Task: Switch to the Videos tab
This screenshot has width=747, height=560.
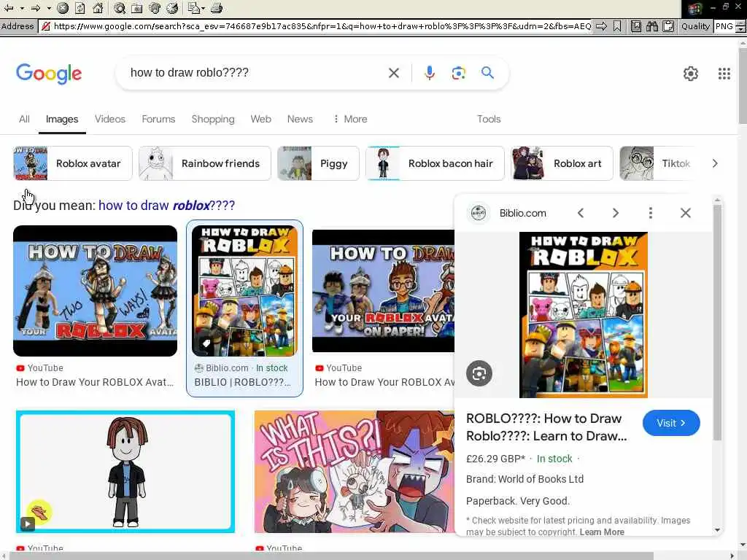Action: pyautogui.click(x=110, y=119)
